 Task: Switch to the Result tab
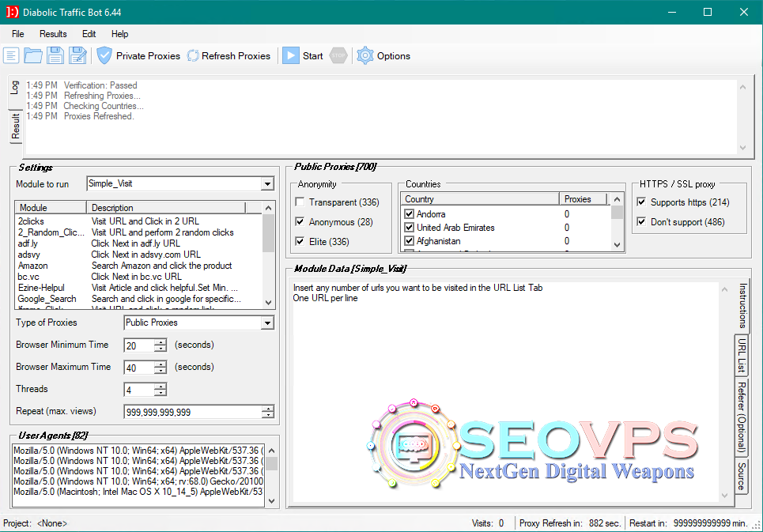coord(16,126)
